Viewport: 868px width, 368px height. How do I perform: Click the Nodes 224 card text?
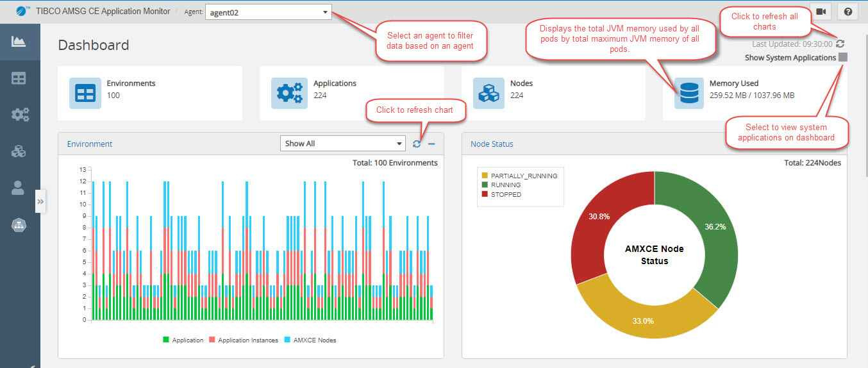pos(521,89)
